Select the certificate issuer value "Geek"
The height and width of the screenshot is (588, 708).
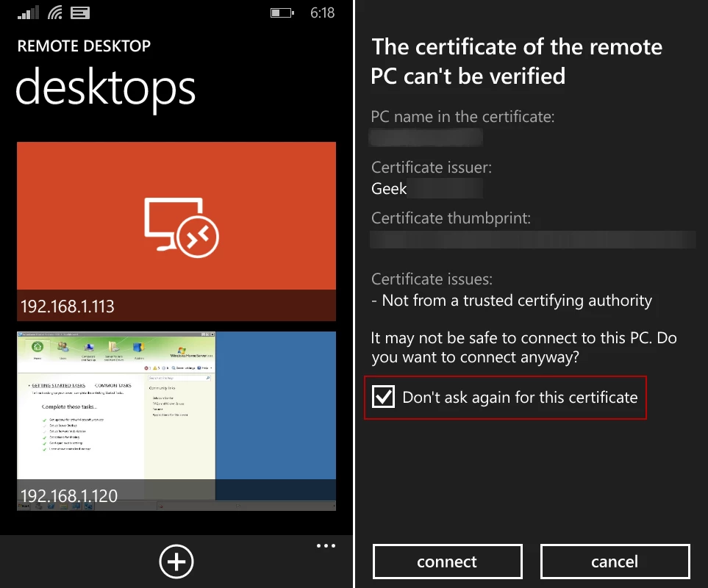pos(389,189)
